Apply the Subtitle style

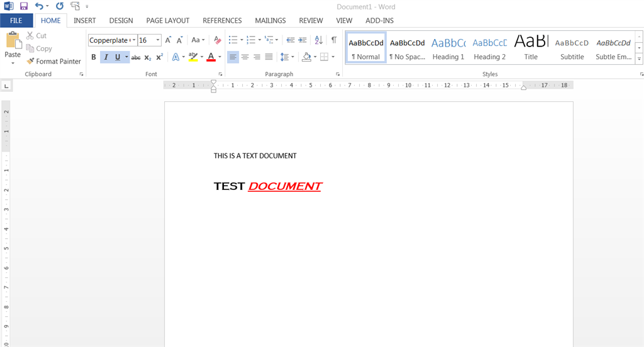click(572, 48)
